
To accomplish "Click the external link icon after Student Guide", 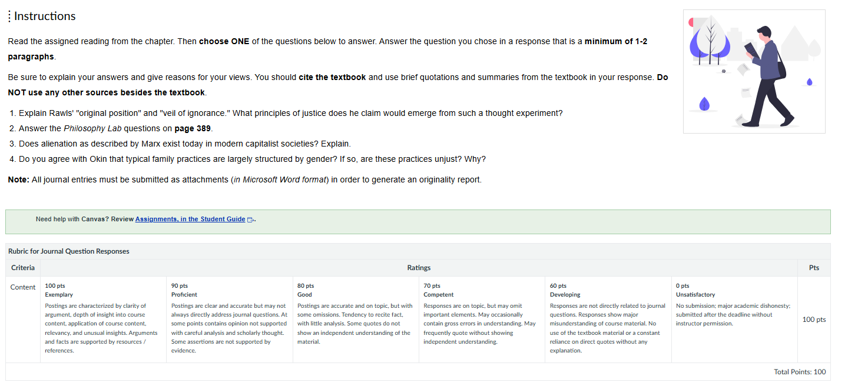I will [250, 220].
